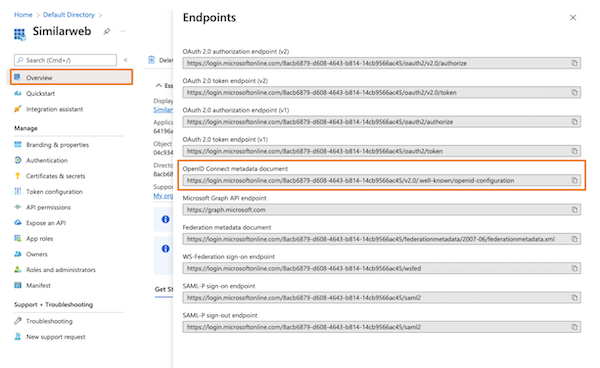The image size is (600, 368).
Task: Copy the Microsoft Graph API endpoint URL
Action: point(574,210)
